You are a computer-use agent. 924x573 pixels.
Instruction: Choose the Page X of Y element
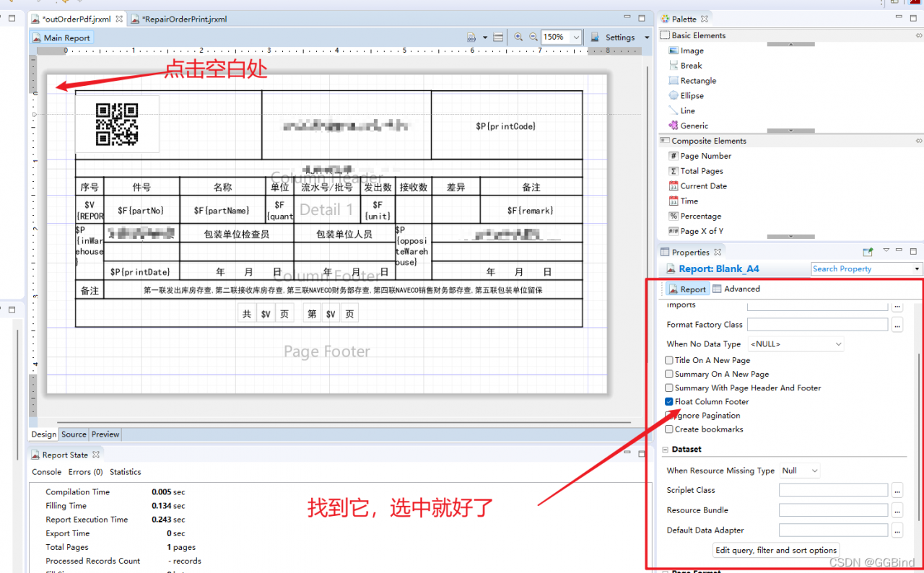(696, 231)
